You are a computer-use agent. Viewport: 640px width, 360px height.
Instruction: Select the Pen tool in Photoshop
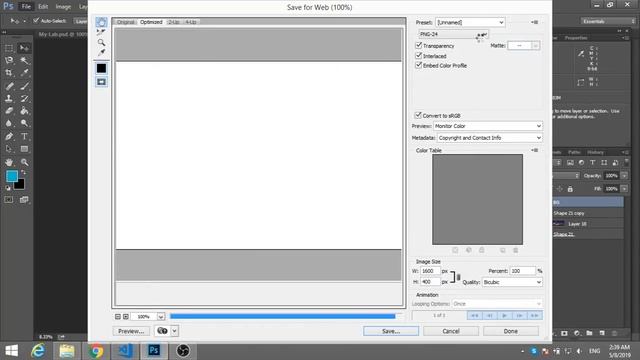(x=9, y=136)
